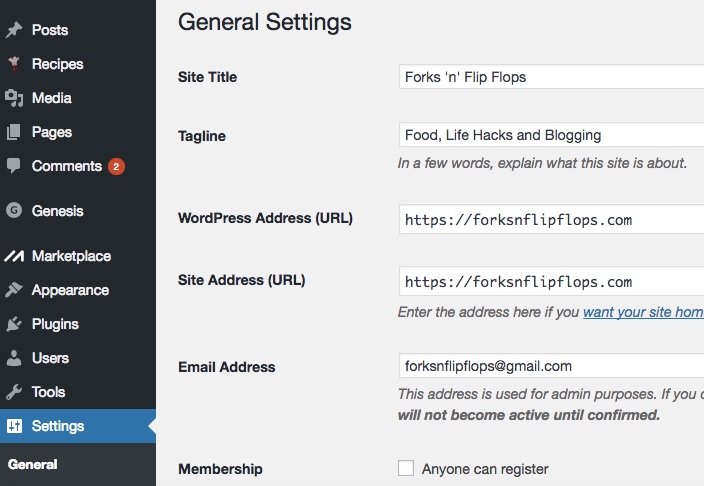
Task: Click the Tools wrench icon
Action: coord(14,392)
